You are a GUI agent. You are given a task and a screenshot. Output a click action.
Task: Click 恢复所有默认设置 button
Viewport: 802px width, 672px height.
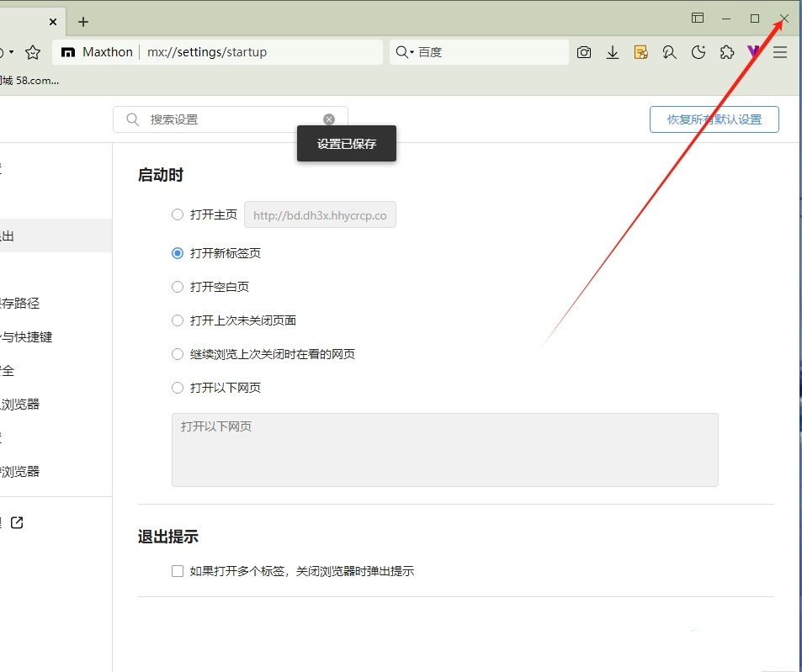tap(714, 119)
